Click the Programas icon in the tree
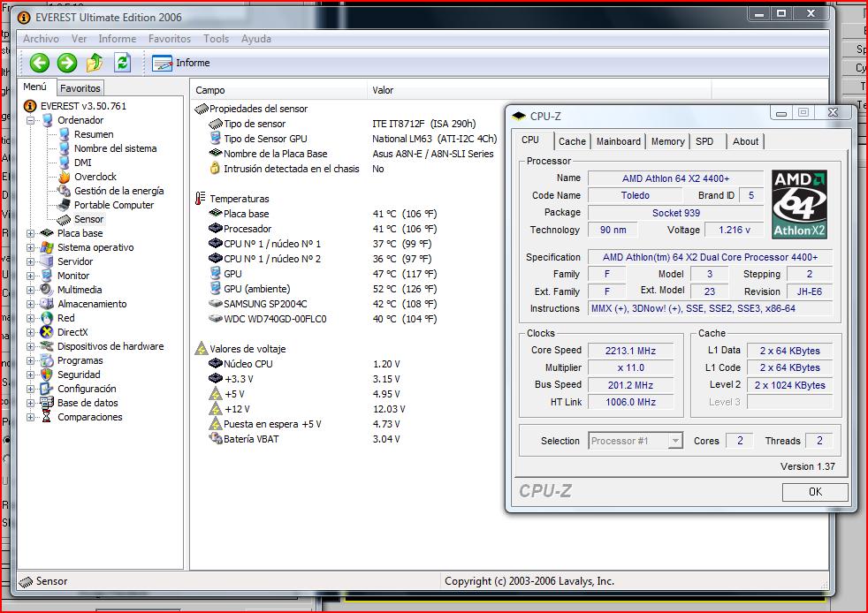Viewport: 868px width, 613px height. 47,360
